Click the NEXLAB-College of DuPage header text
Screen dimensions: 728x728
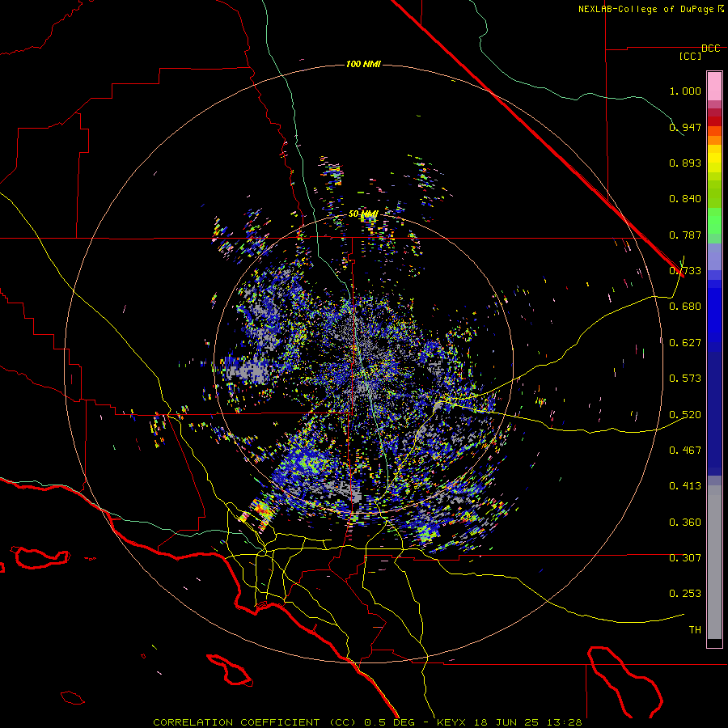[645, 9]
